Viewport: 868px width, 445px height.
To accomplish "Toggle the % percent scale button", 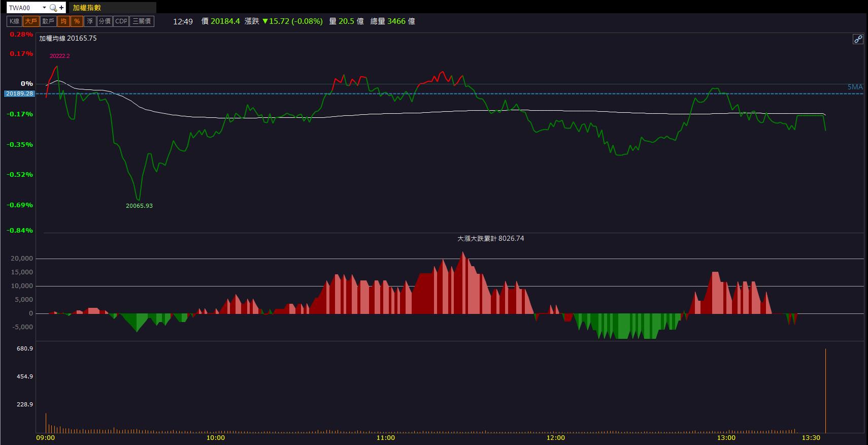I will click(77, 21).
